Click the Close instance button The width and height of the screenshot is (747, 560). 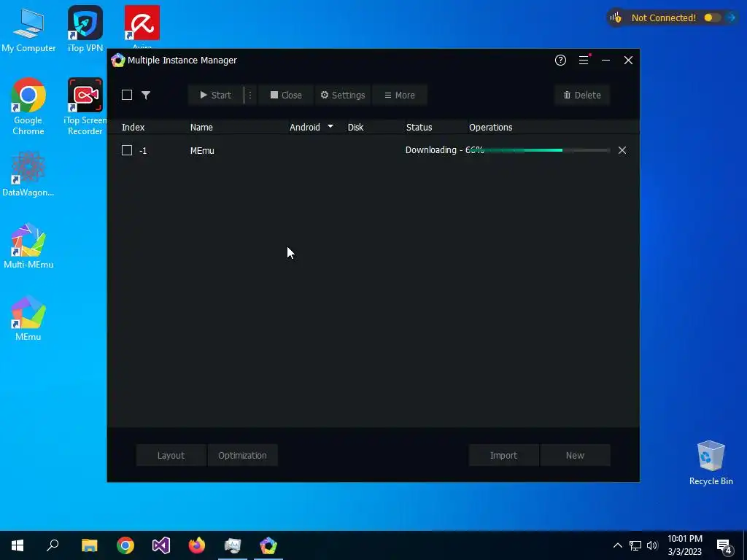tap(286, 95)
